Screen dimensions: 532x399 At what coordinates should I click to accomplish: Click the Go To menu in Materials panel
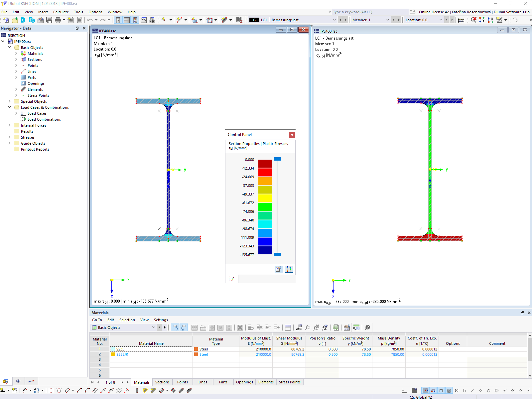point(97,320)
